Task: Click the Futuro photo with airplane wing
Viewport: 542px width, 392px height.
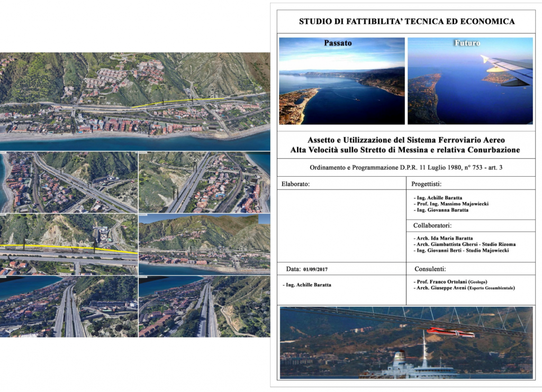Action: click(470, 81)
